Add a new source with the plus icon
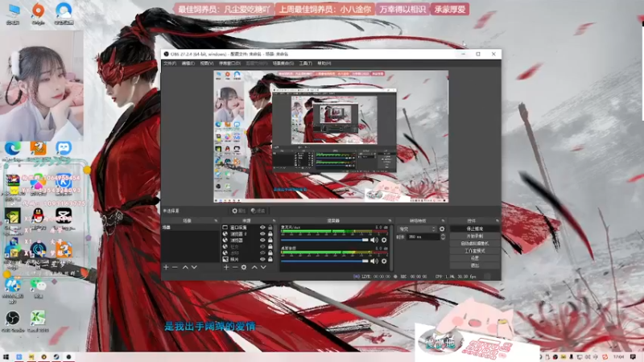This screenshot has height=362, width=644. point(226,267)
